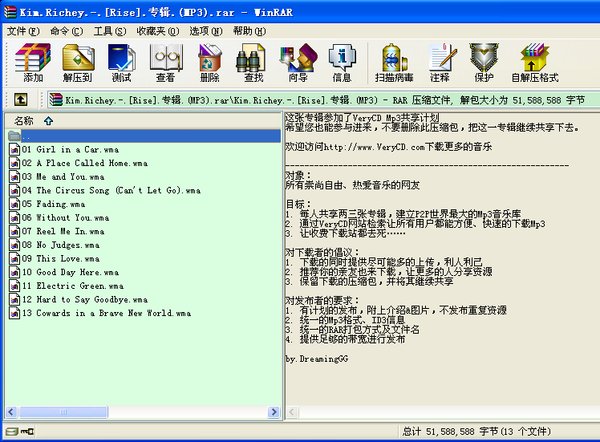Viewport: 600px width, 442px height.
Task: Click file icon of 13 Cowards in a Brave New World
Action: pyautogui.click(x=15, y=313)
